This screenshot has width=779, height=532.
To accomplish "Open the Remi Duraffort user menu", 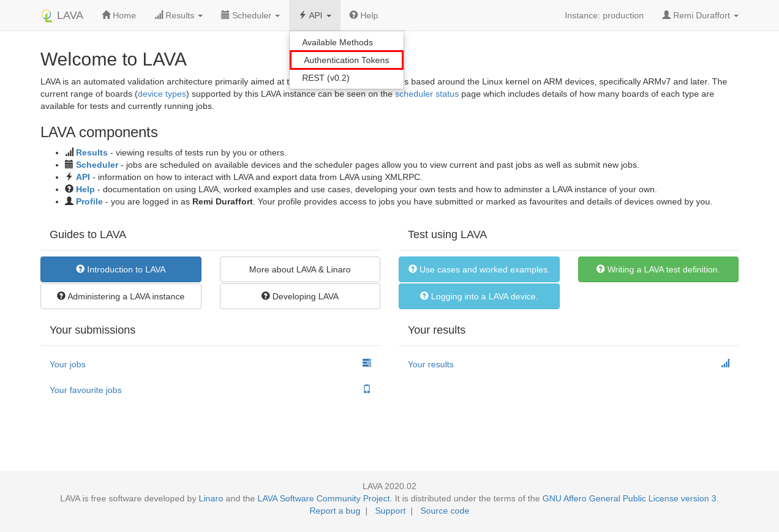I will tap(700, 15).
